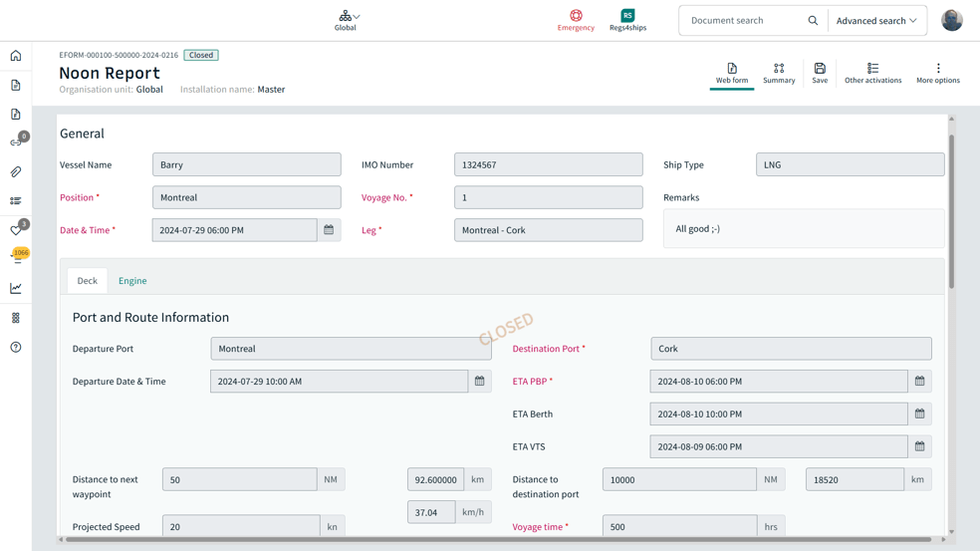Image resolution: width=980 pixels, height=551 pixels.
Task: Expand the Advanced search dropdown
Action: click(876, 21)
